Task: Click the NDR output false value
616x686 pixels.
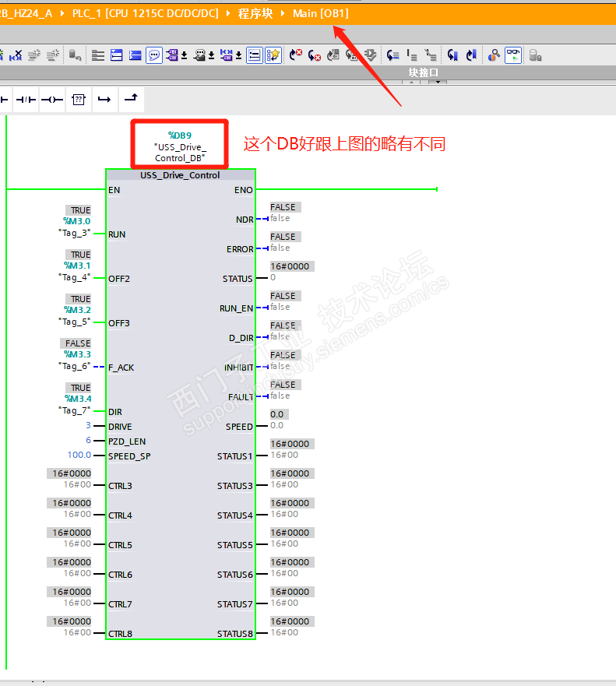Action: 280,218
